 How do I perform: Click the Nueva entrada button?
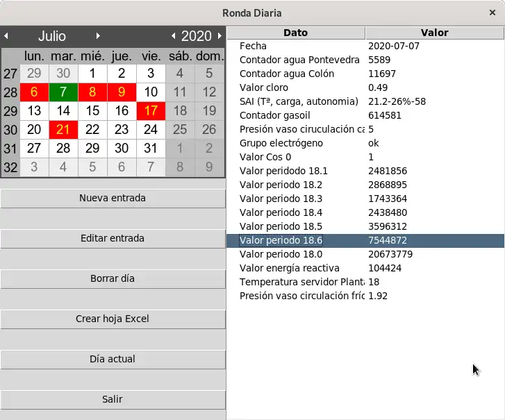(x=113, y=199)
